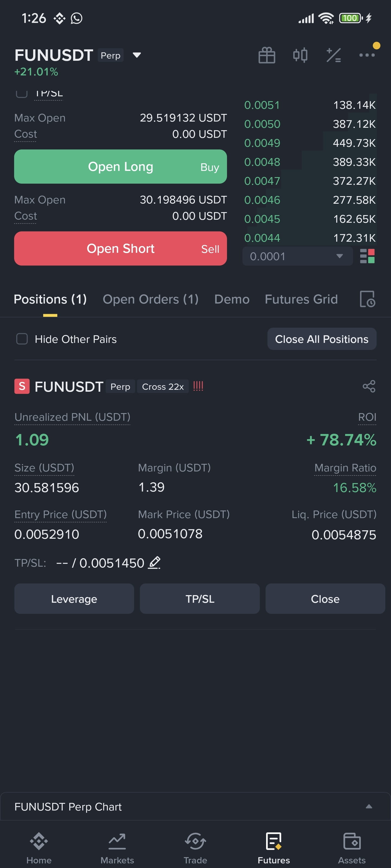Check the Hide Other Pairs box
391x868 pixels.
[22, 339]
